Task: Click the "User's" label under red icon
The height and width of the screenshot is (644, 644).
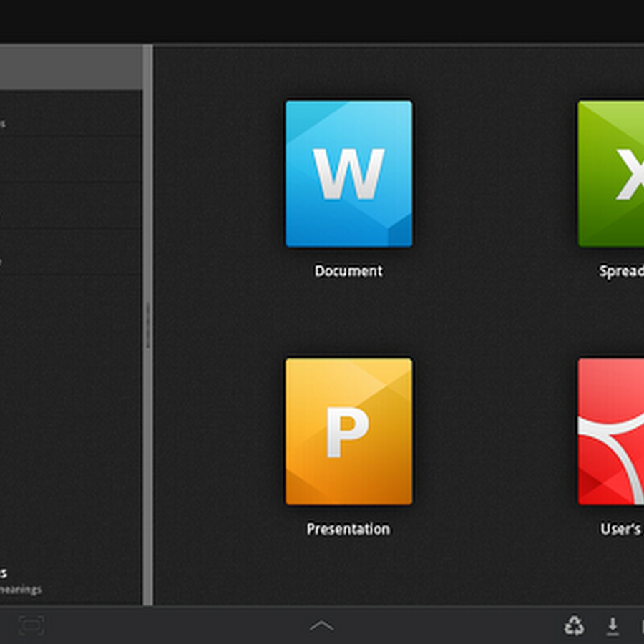Action: click(620, 529)
